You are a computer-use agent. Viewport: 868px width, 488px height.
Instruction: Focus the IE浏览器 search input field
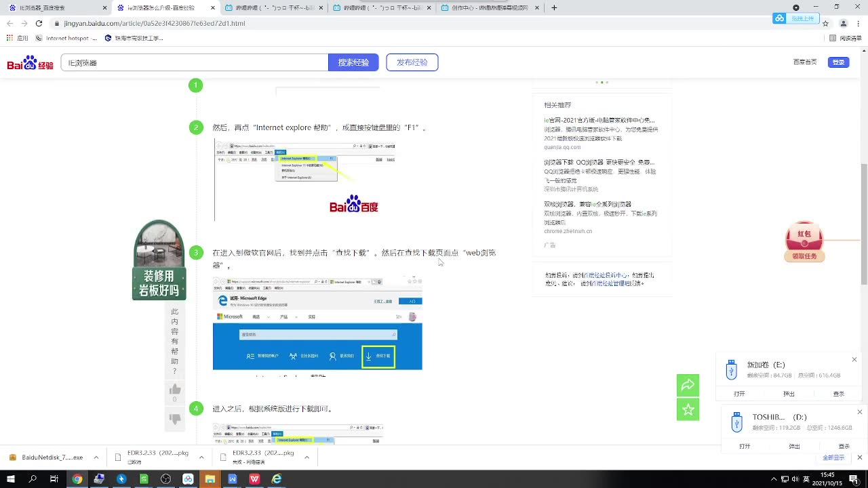point(195,62)
